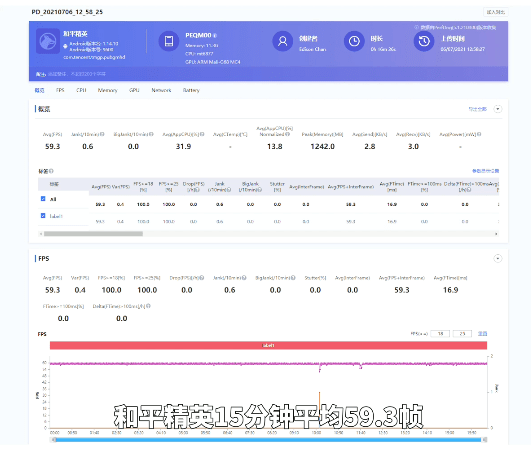The width and height of the screenshot is (531, 453).
Task: Collapse the FPS section chevron
Action: pos(497,259)
